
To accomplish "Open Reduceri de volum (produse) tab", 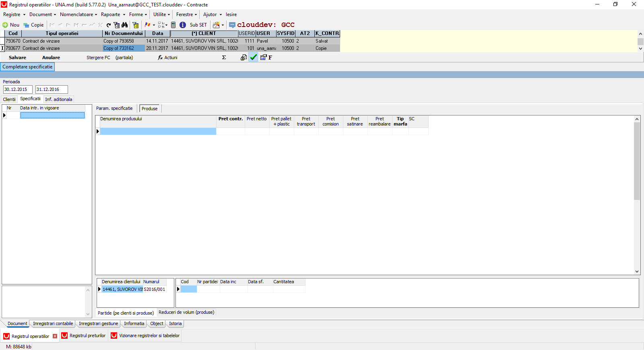I will [x=186, y=312].
